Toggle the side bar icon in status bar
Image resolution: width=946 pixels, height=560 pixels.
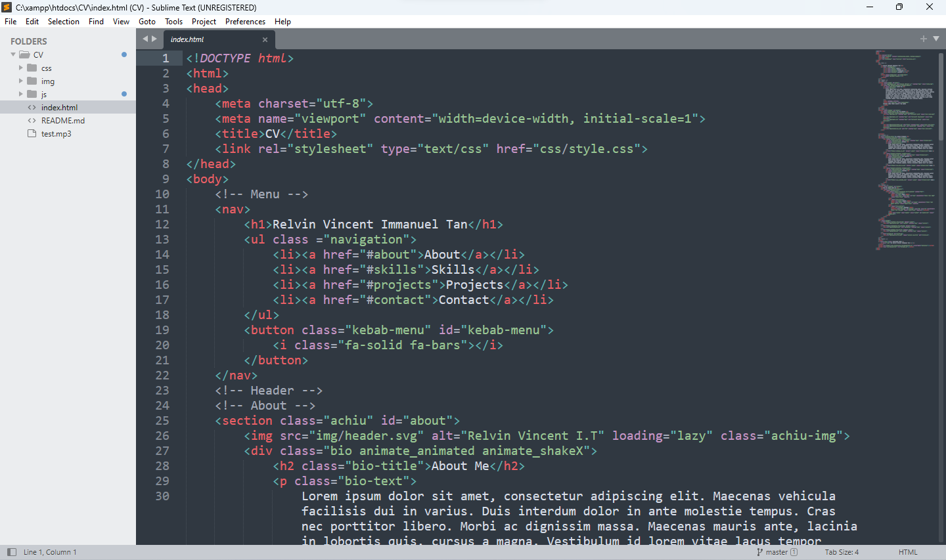click(11, 552)
